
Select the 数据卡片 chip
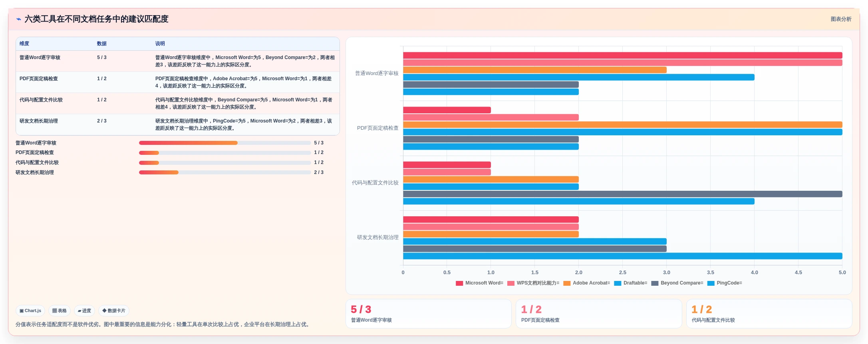[x=114, y=310]
